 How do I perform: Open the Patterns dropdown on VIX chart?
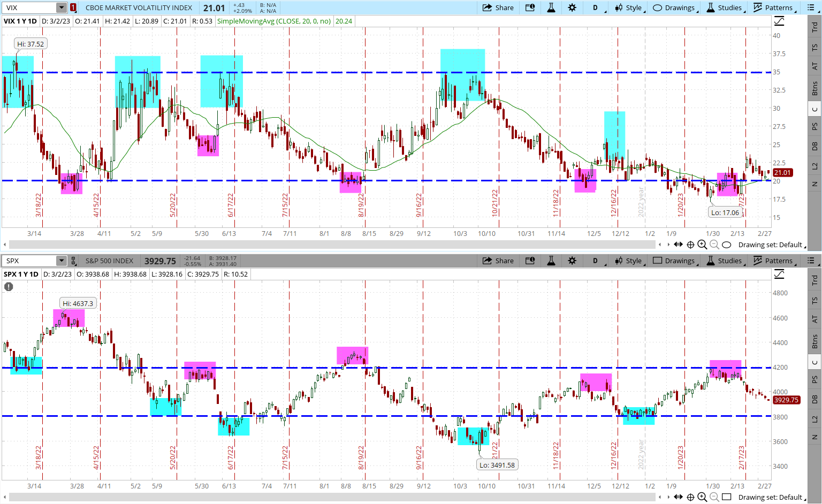[775, 7]
